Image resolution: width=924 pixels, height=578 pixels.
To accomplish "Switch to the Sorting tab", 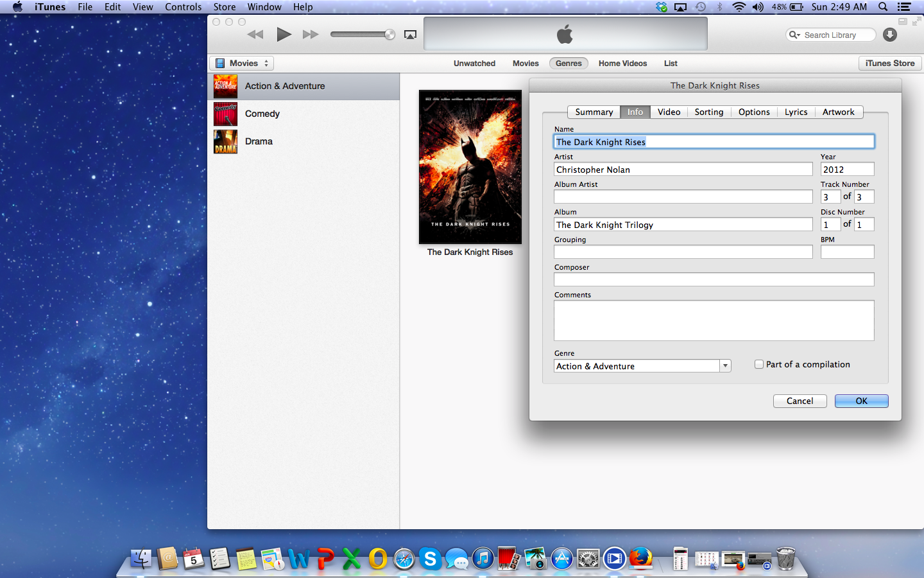I will (709, 112).
